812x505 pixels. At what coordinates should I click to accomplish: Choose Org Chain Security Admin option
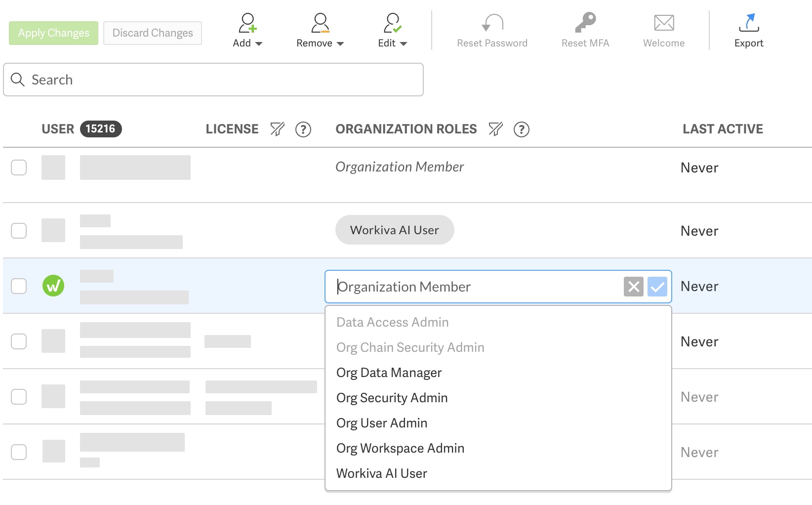(498, 347)
